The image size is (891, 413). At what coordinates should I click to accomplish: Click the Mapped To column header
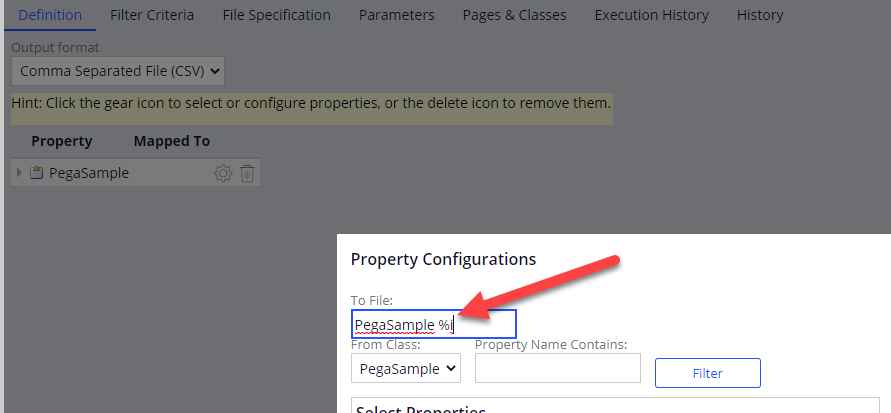[x=172, y=141]
